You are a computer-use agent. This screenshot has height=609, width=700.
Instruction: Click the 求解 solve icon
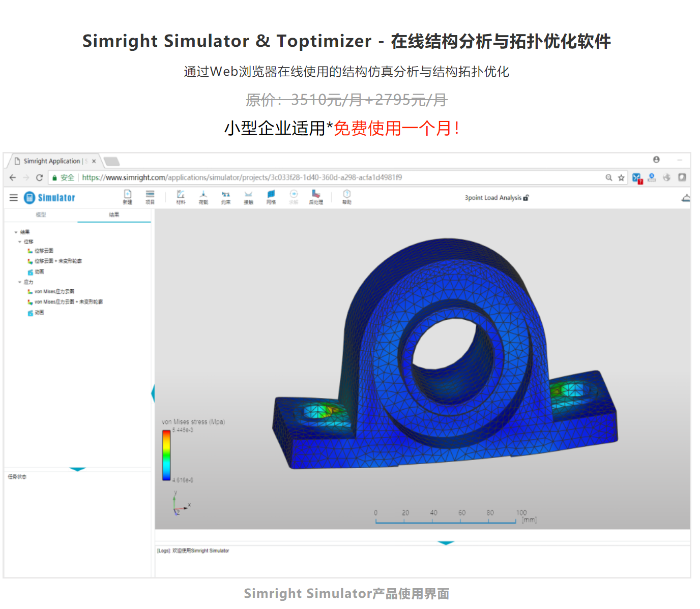[294, 197]
